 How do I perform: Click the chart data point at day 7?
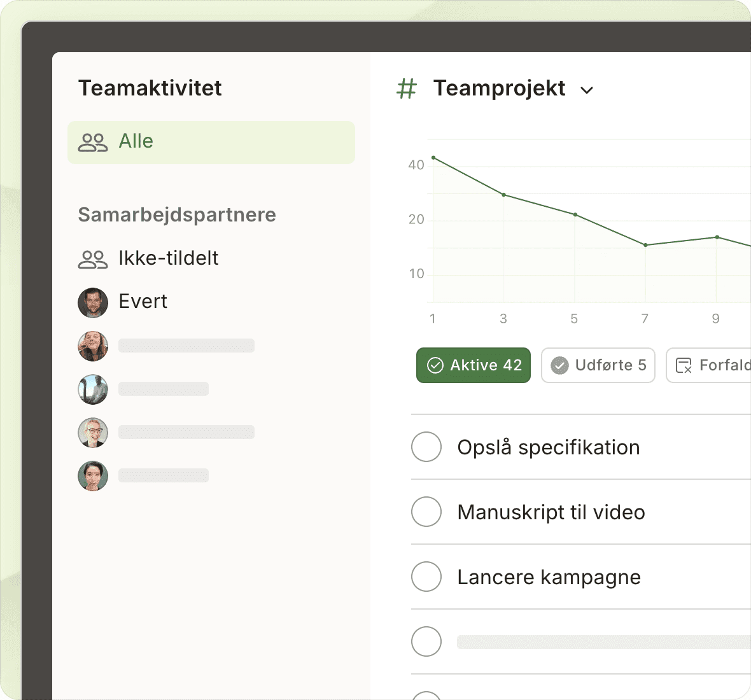(645, 245)
